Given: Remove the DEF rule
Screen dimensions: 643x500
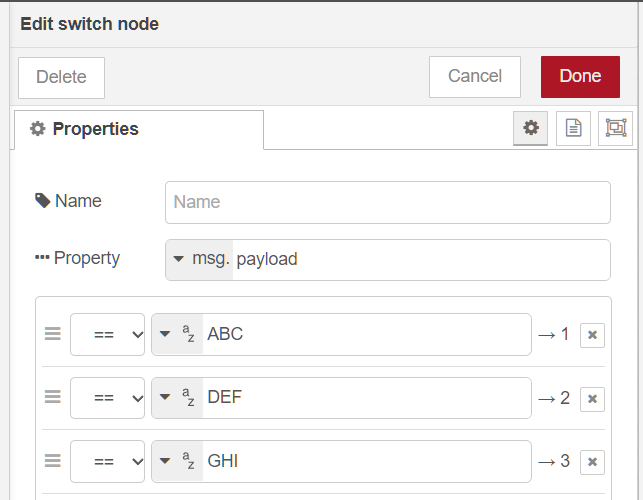Looking at the screenshot, I should (x=592, y=399).
